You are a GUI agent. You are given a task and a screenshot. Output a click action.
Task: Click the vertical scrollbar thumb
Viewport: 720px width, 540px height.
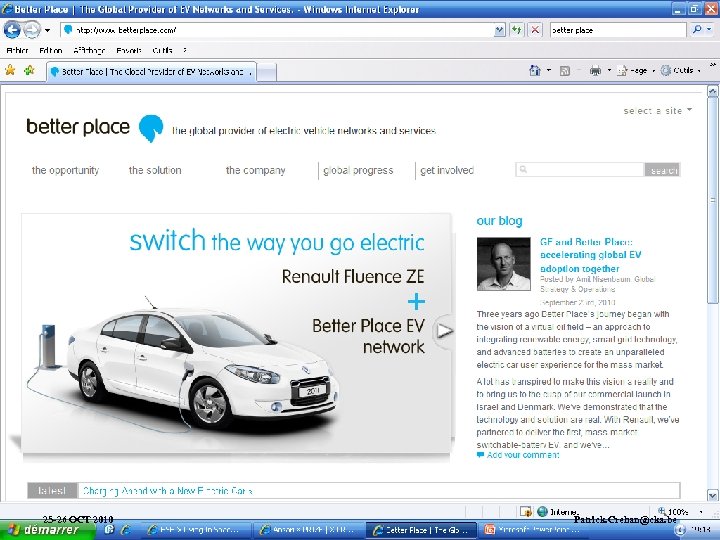(x=712, y=200)
